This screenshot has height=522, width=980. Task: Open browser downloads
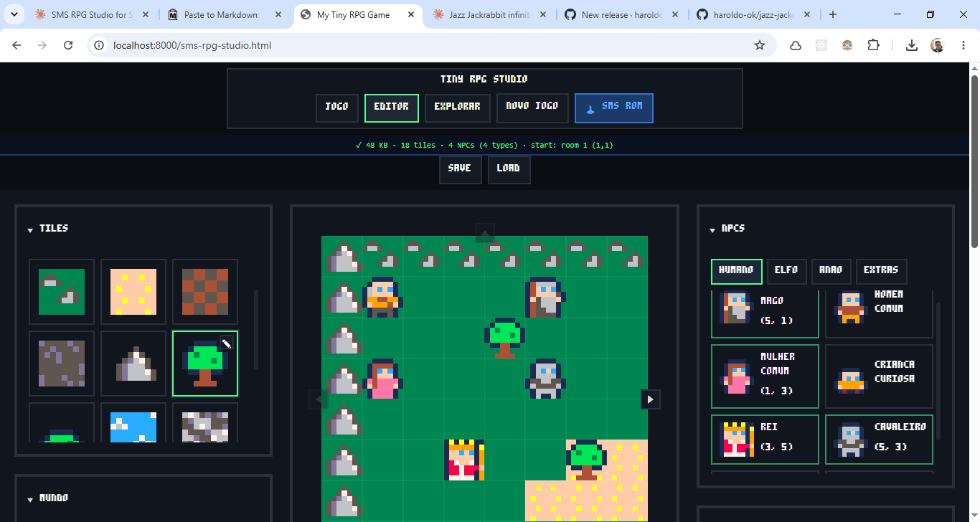pos(912,45)
